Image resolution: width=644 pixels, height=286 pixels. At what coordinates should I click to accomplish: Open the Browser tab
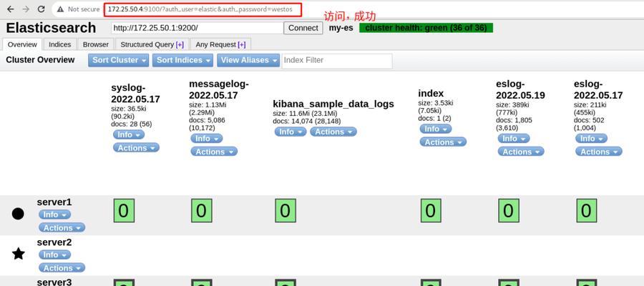(x=96, y=44)
